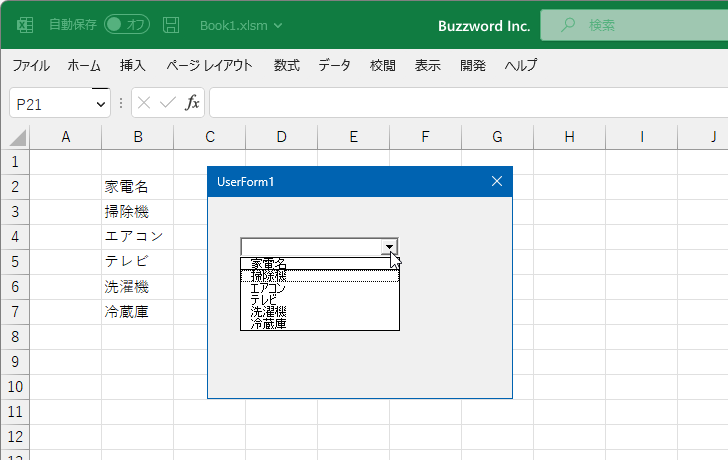
Task: Select row 8 header
Action: click(x=15, y=337)
